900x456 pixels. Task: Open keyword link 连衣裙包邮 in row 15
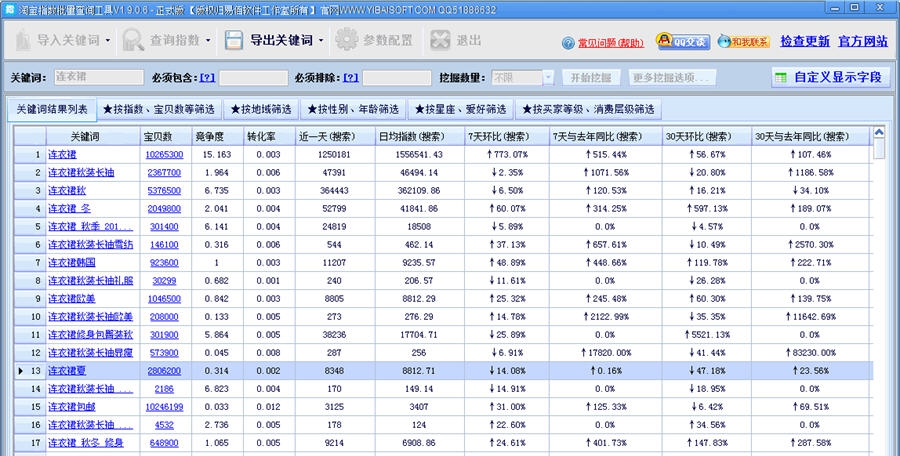72,407
